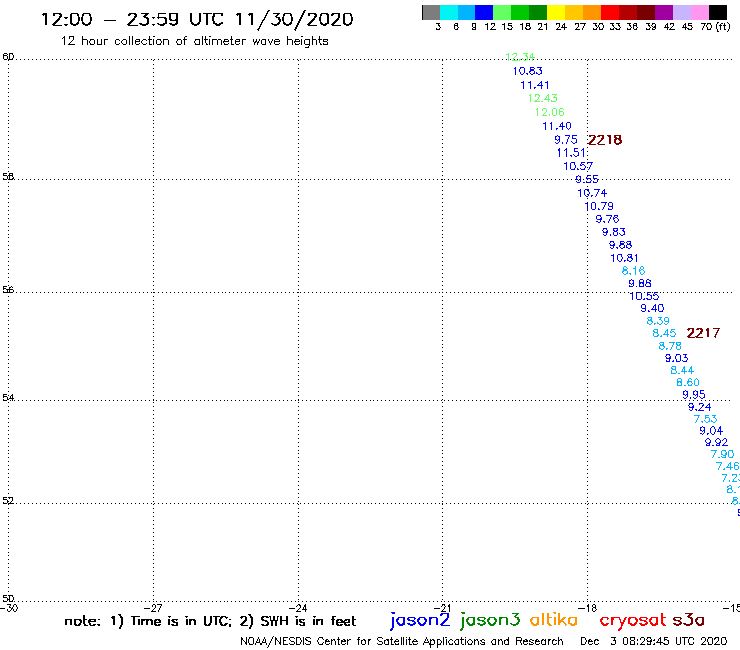740x650 pixels.
Task: Click the timestamp 'Dec 3 08:29:45 UTC 2020'
Action: (654, 641)
